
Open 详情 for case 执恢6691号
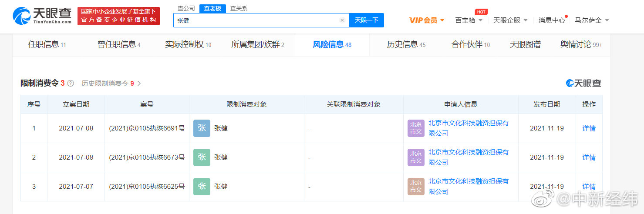point(589,128)
